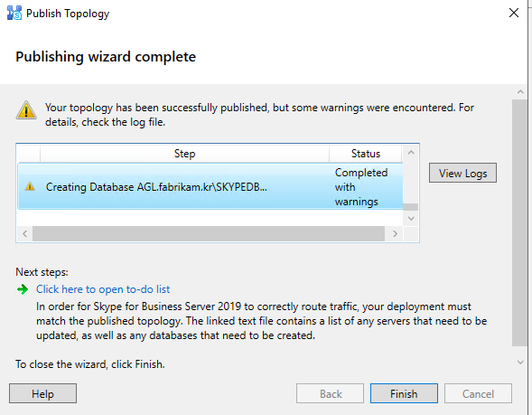Click the Skype for Business Server 2019 paragraph
532x415 pixels.
point(262,321)
